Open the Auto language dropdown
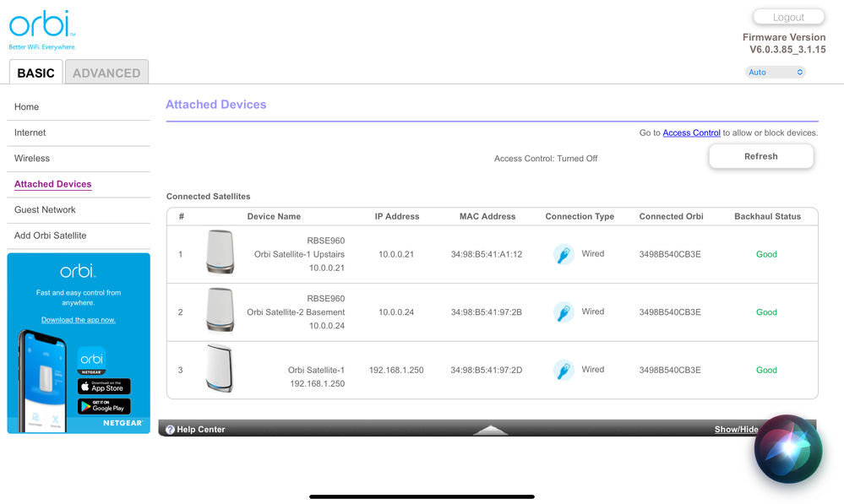 coord(775,73)
